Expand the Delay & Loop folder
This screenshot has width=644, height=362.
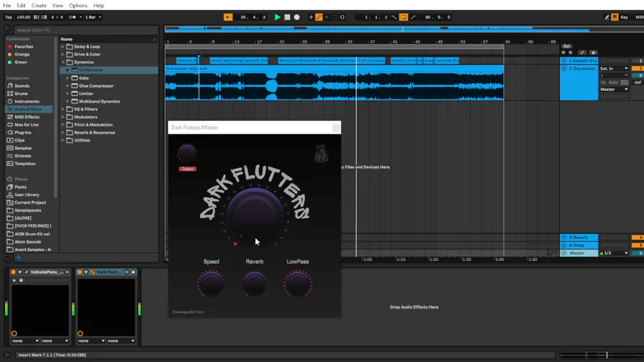[63, 47]
